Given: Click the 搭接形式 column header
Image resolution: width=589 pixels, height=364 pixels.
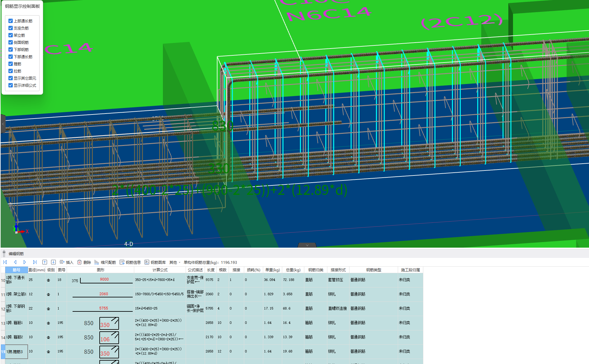Looking at the screenshot, I should tap(338, 270).
